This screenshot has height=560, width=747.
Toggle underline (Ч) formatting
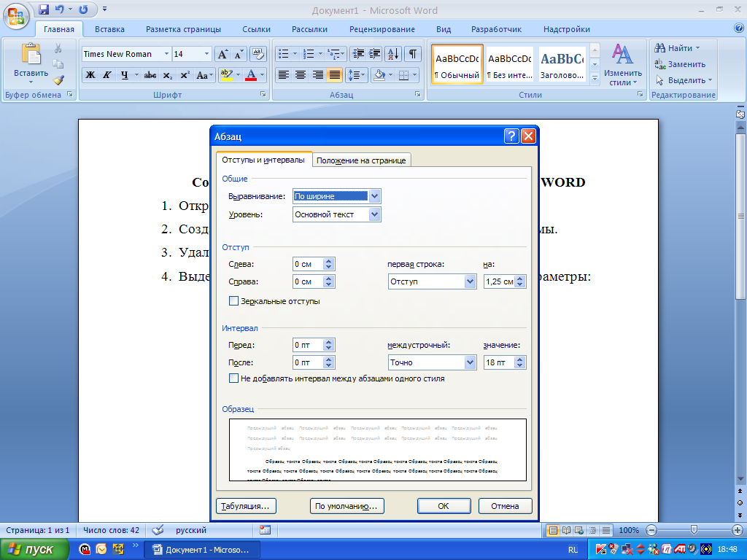[124, 75]
